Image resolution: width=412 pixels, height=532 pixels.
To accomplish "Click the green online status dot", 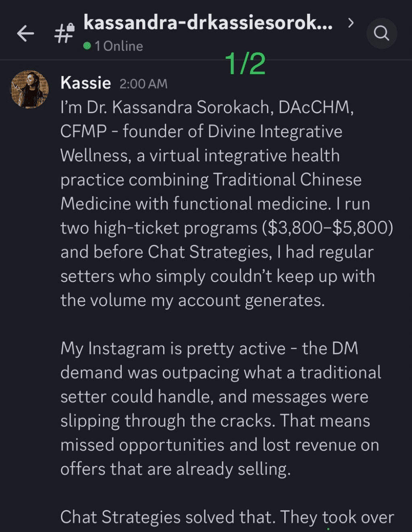I will 87,46.
